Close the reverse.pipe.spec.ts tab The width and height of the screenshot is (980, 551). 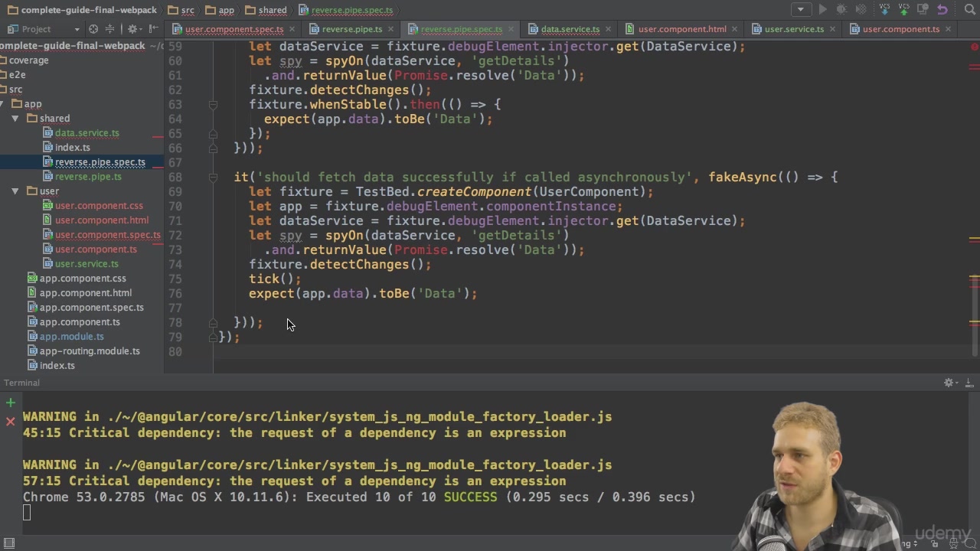(x=511, y=29)
